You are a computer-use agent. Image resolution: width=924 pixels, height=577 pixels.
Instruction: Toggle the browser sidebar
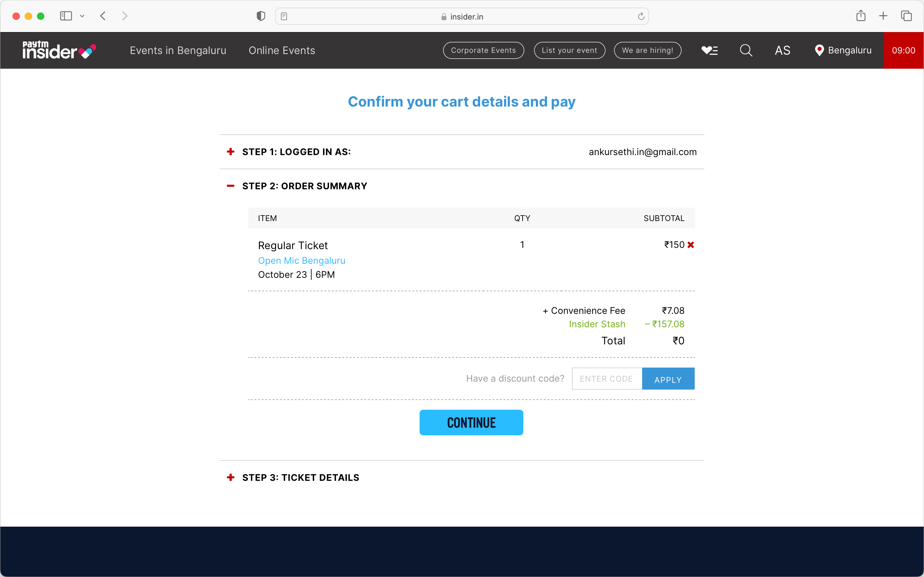click(66, 16)
